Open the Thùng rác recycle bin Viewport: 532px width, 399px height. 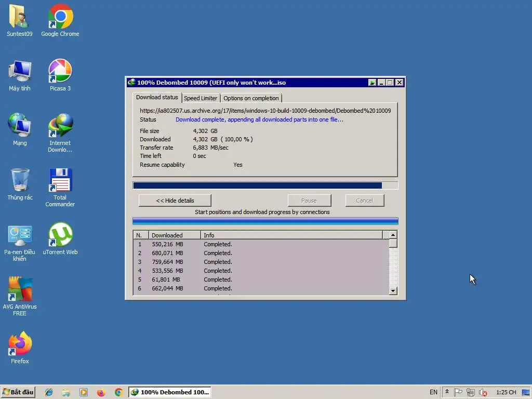point(20,184)
